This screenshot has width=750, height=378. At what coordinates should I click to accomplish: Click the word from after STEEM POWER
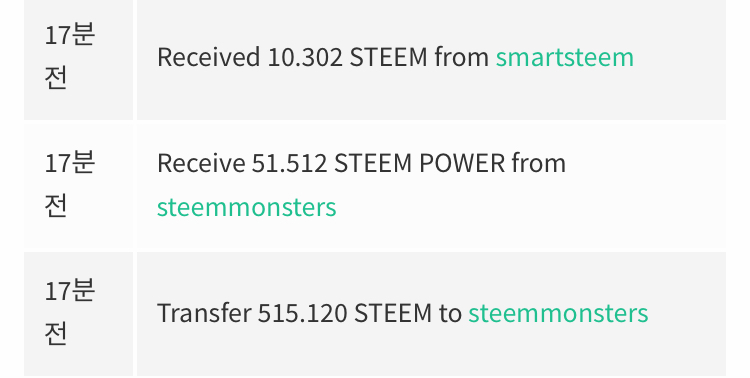pos(539,163)
